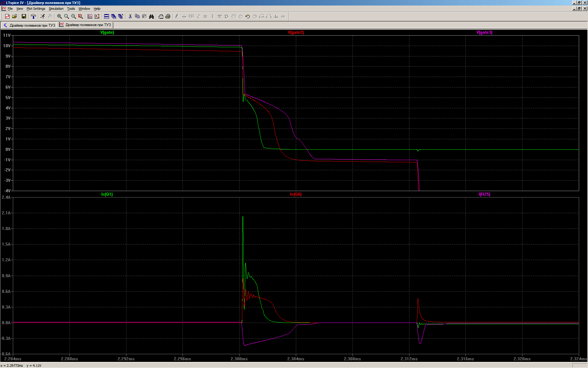
Task: Click the 2.312ms time axis label
Action: pyautogui.click(x=409, y=359)
